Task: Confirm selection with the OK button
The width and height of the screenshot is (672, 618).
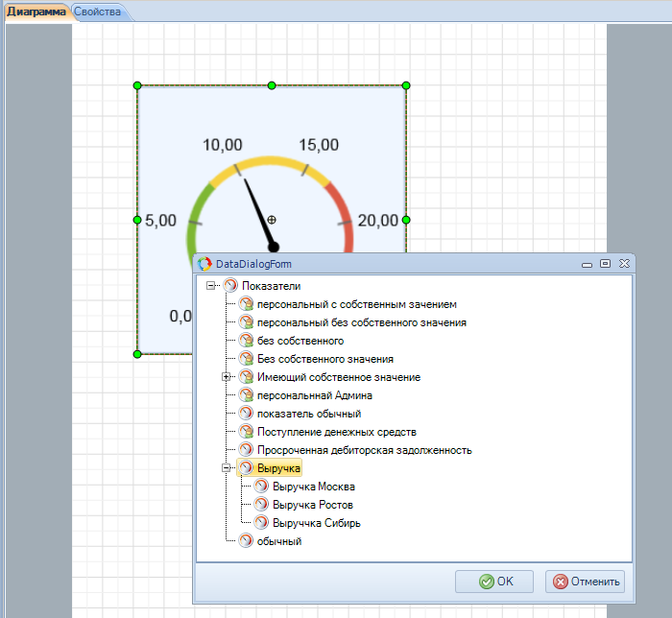Action: click(x=494, y=582)
